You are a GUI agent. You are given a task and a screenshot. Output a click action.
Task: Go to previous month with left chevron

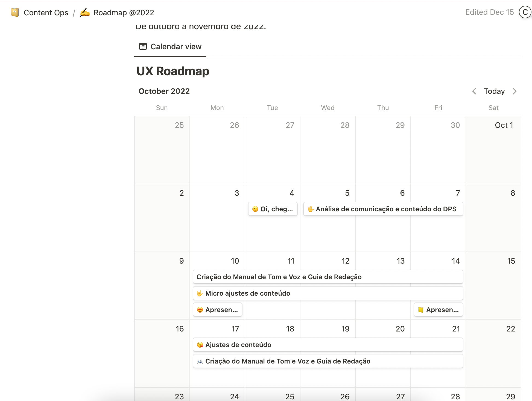pos(474,91)
